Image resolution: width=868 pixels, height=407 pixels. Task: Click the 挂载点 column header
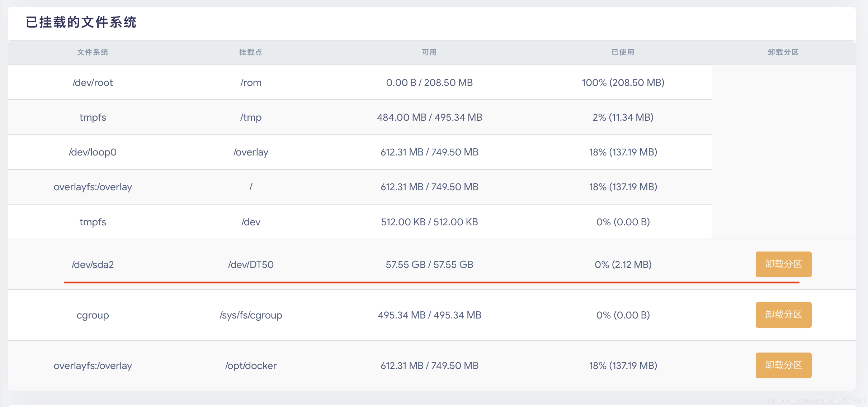[x=251, y=52]
